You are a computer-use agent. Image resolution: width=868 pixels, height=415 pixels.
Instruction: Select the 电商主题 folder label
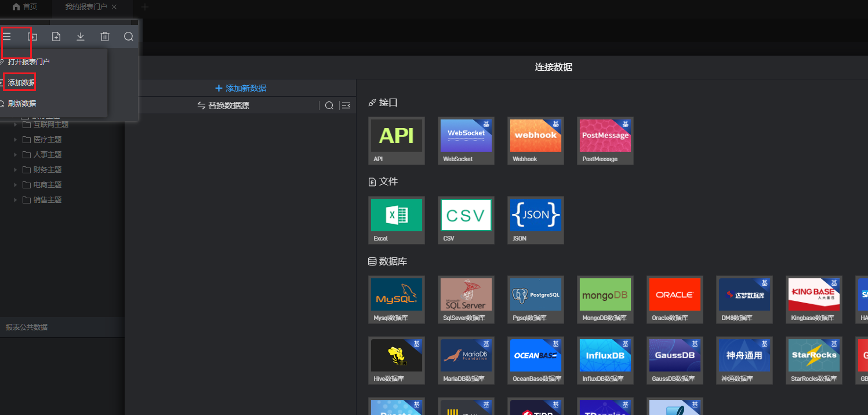[x=48, y=185]
